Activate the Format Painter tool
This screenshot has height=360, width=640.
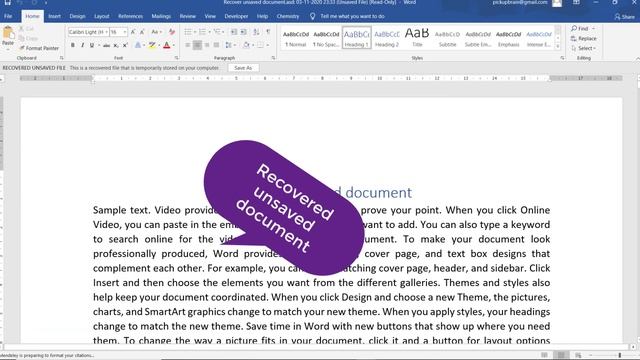coord(39,48)
